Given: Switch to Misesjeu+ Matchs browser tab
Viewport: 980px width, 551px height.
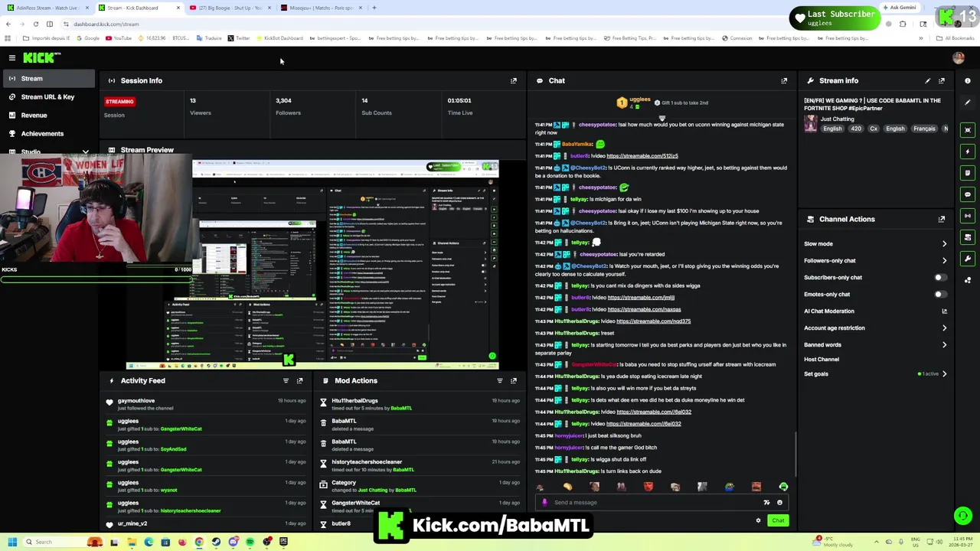Looking at the screenshot, I should point(320,8).
